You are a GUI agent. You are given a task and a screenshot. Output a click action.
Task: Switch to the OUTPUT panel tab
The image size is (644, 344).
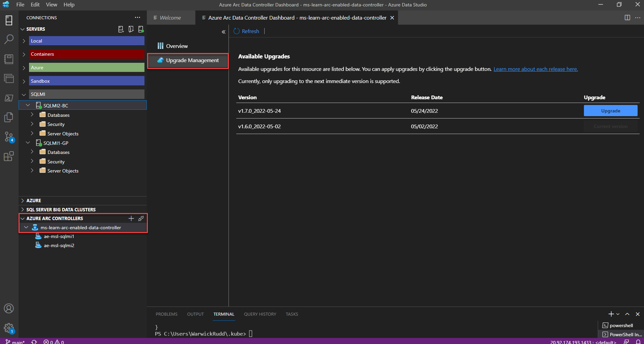point(195,314)
